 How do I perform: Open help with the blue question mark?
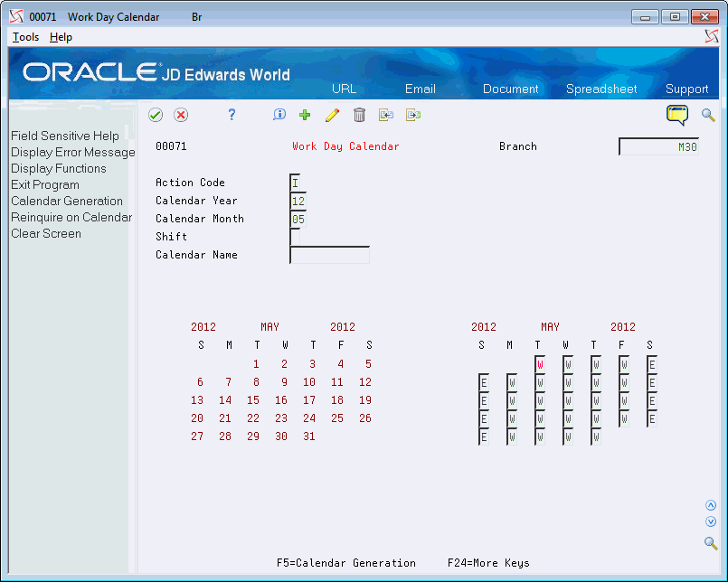click(x=232, y=115)
